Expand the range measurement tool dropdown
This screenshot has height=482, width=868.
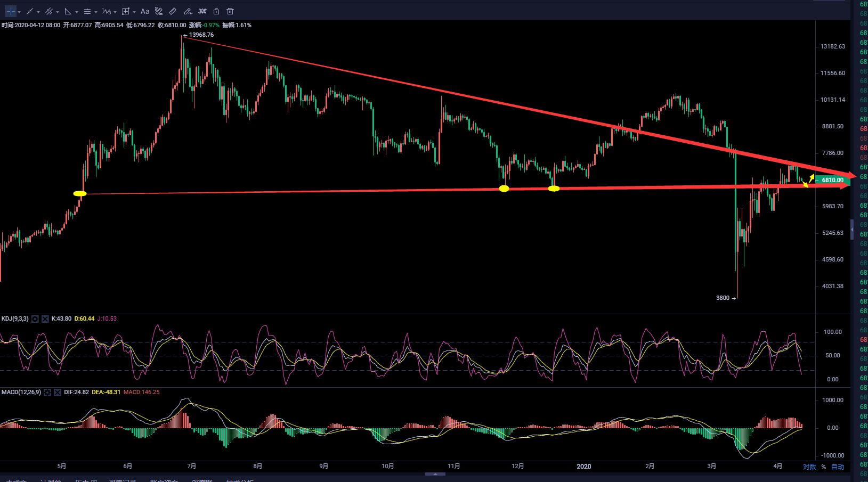click(x=134, y=12)
